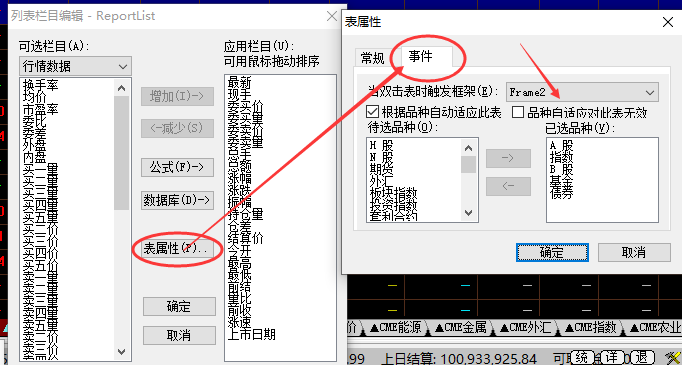Select 现手 in applied columns list

239,94
